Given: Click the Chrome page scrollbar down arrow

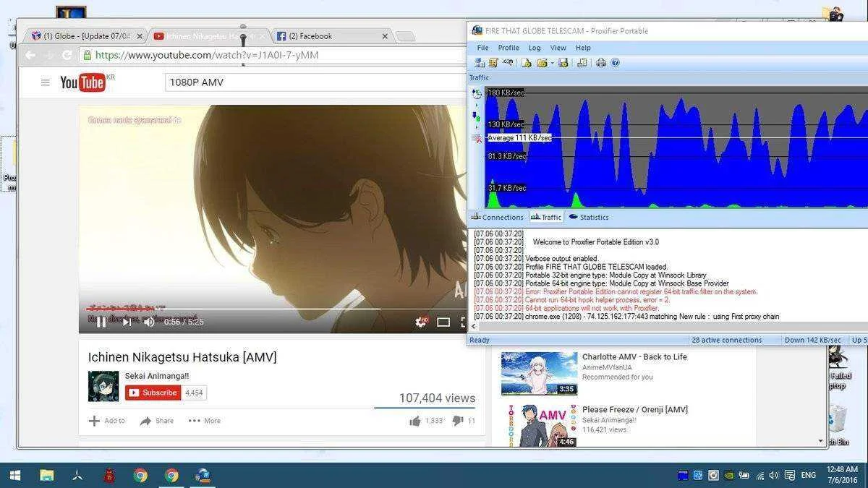Looking at the screenshot, I should coord(821,441).
